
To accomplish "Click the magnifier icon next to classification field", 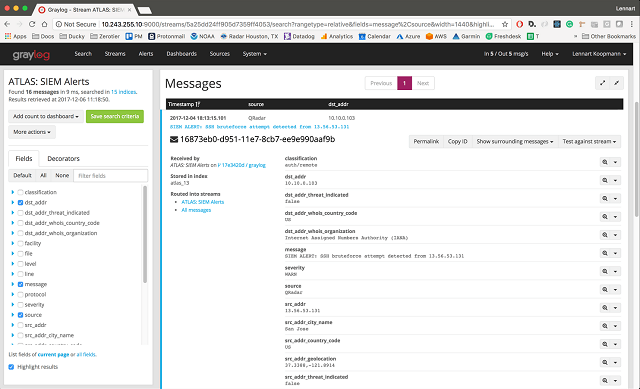I will coord(605,162).
